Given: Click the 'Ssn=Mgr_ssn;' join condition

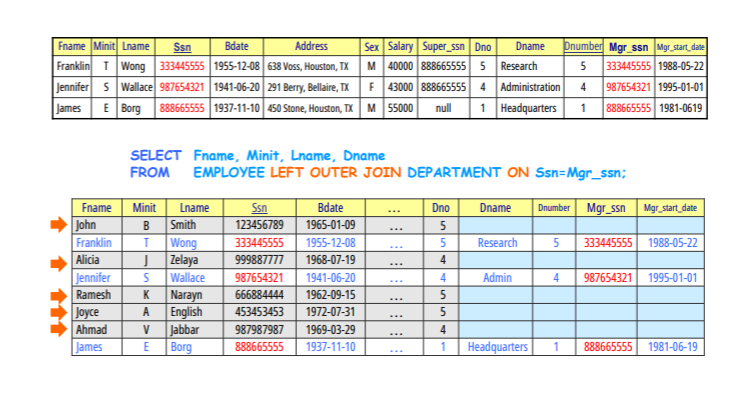Looking at the screenshot, I should coord(580,173).
